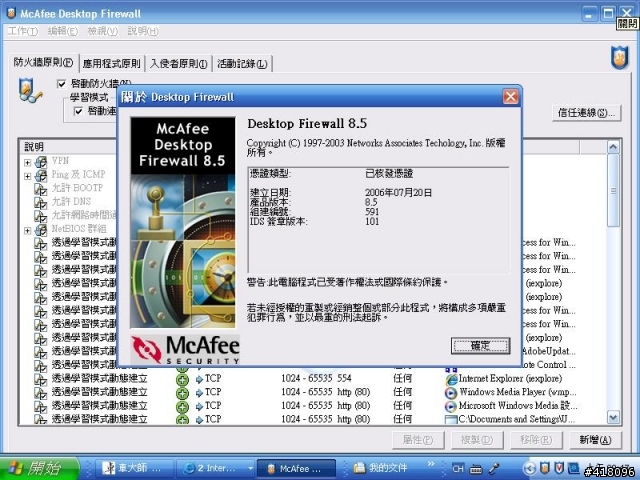Screen dimensions: 640x480
Task: Switch to 活動記錄 tab
Action: click(x=242, y=64)
